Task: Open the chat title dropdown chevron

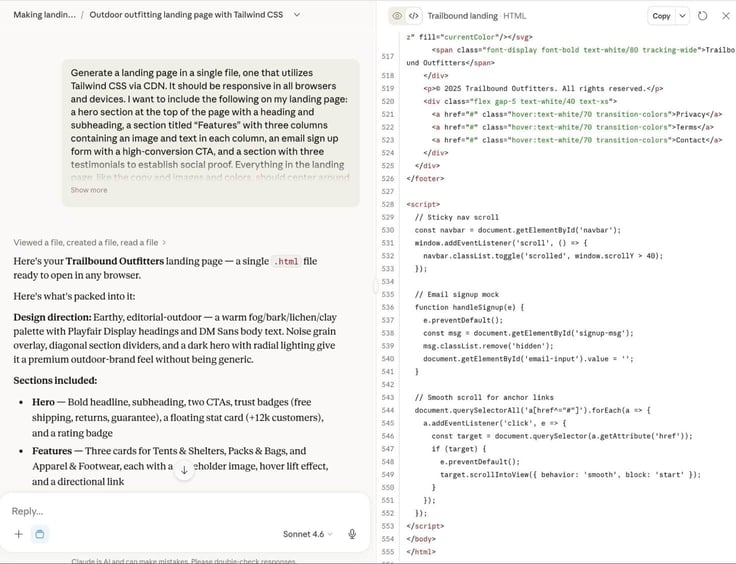Action: pyautogui.click(x=297, y=15)
